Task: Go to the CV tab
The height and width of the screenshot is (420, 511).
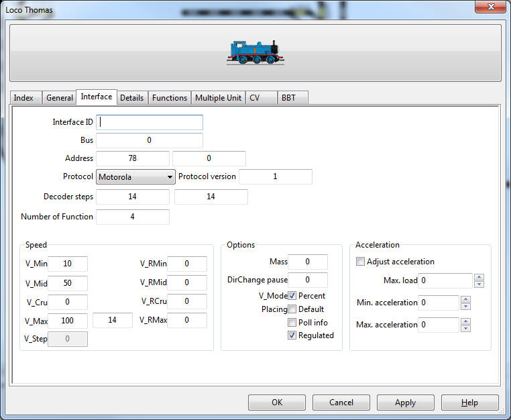Action: point(261,98)
